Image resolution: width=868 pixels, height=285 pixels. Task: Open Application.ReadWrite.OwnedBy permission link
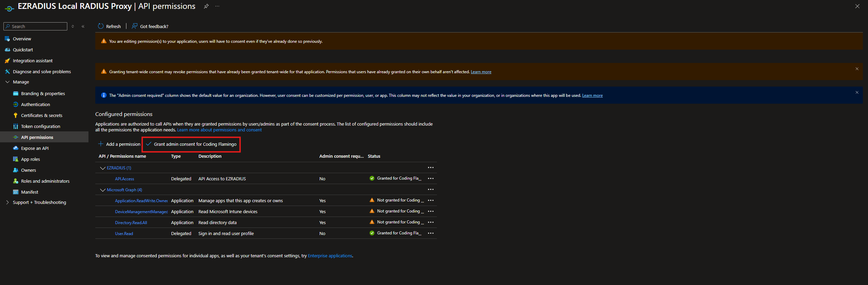pyautogui.click(x=141, y=201)
